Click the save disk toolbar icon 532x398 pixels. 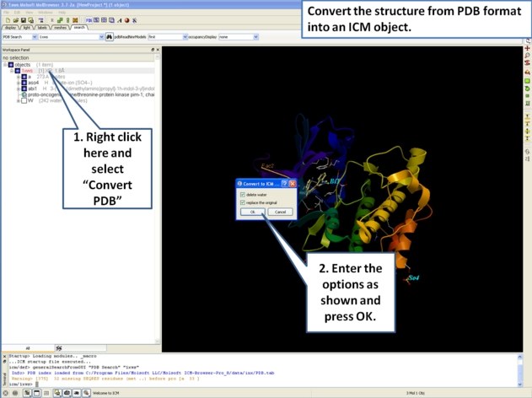21,19
